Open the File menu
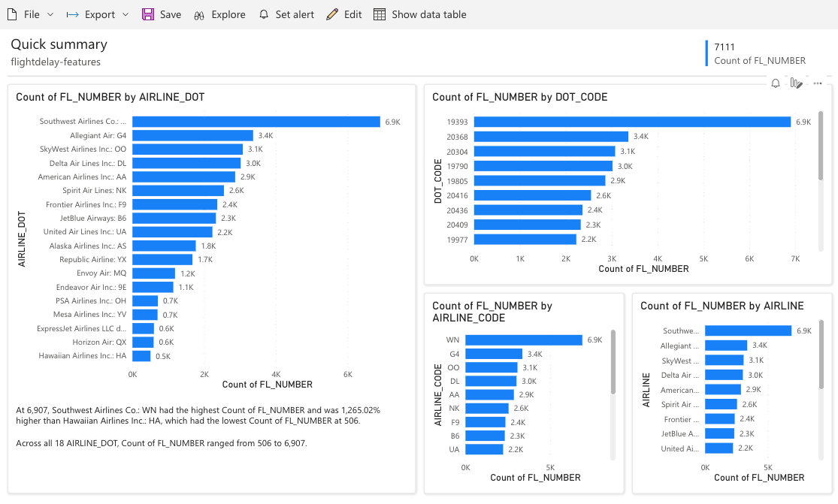 32,14
